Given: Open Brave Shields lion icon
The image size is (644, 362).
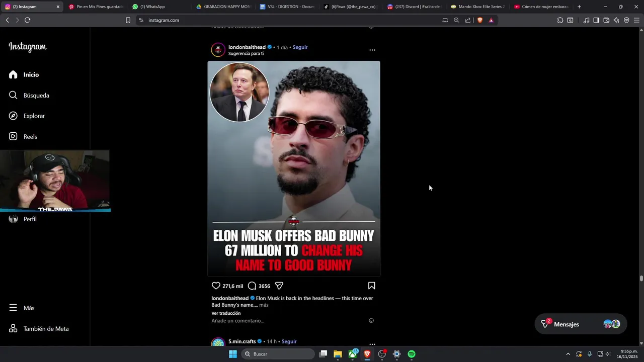Looking at the screenshot, I should coord(480,20).
